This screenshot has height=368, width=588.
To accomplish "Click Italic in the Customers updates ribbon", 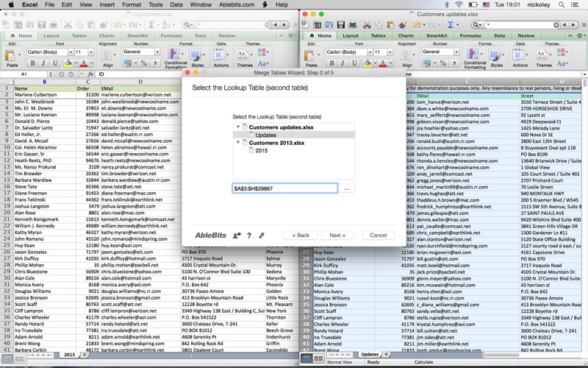I will click(343, 63).
